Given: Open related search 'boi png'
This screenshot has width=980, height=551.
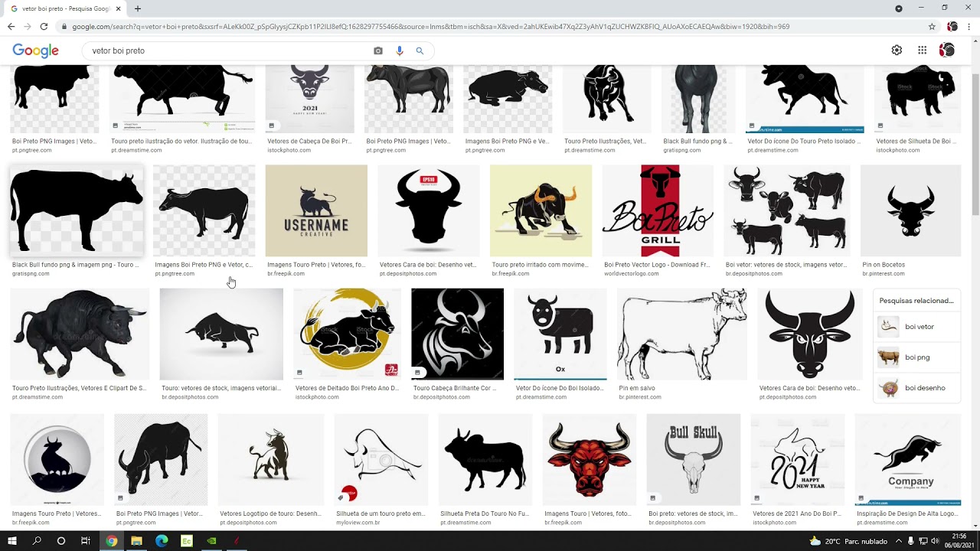Looking at the screenshot, I should click(917, 357).
